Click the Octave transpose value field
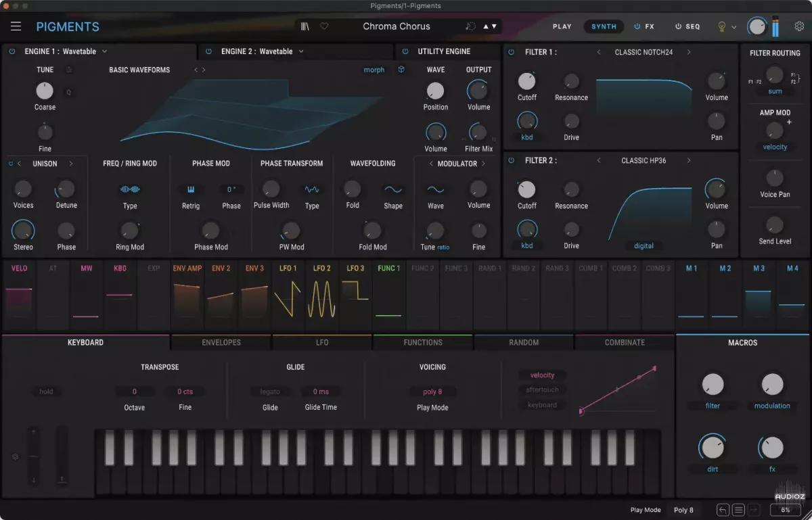812x520 pixels. pyautogui.click(x=134, y=392)
